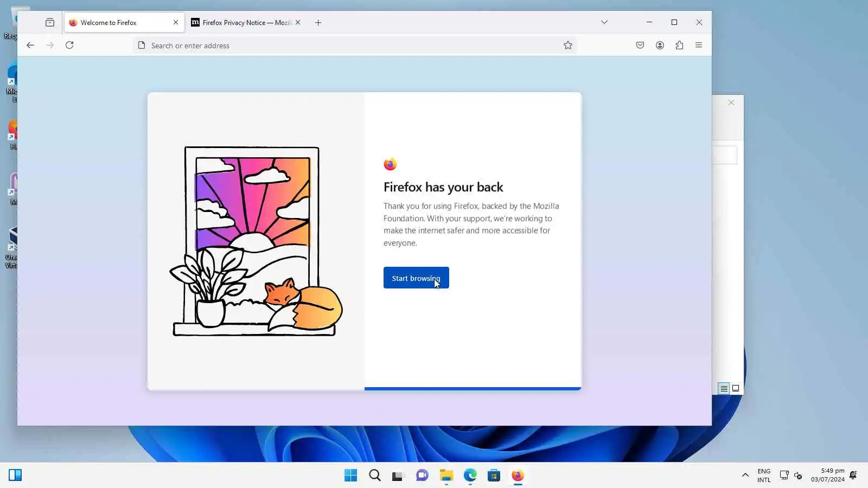
Task: Click the Firefox icon in the taskbar
Action: point(518,476)
